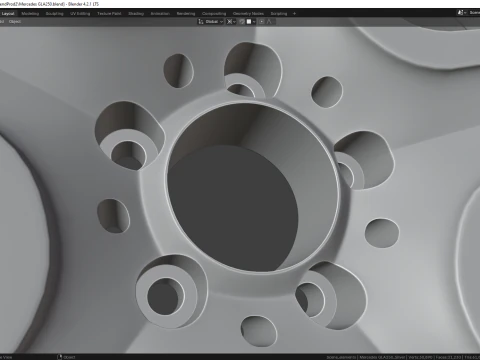Open the Texture Paint workspace tab

click(109, 14)
